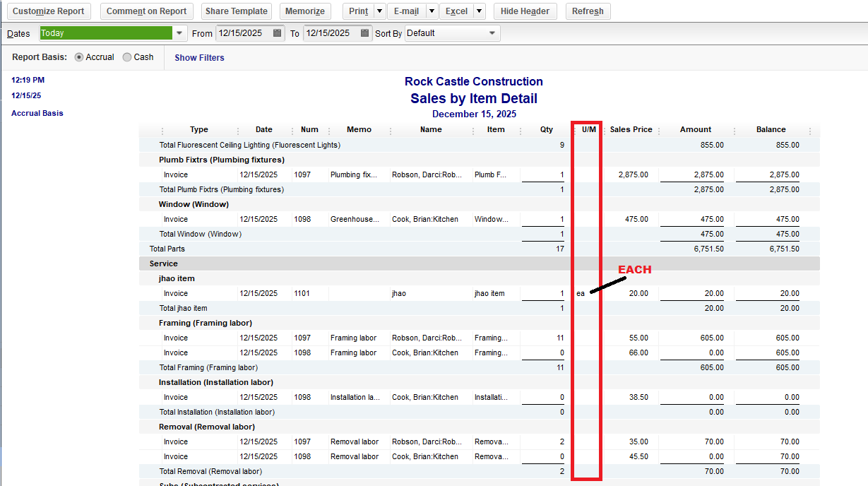Click the Qty column header
This screenshot has height=486, width=868.
(x=546, y=130)
